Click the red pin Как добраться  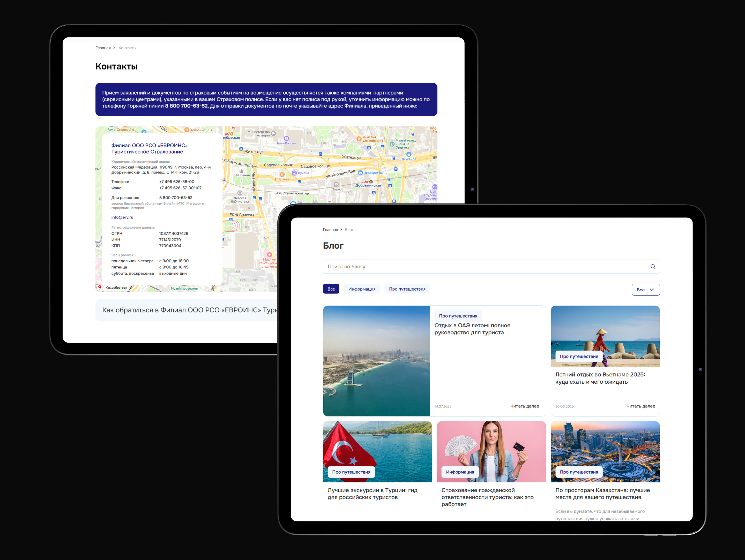pos(100,287)
